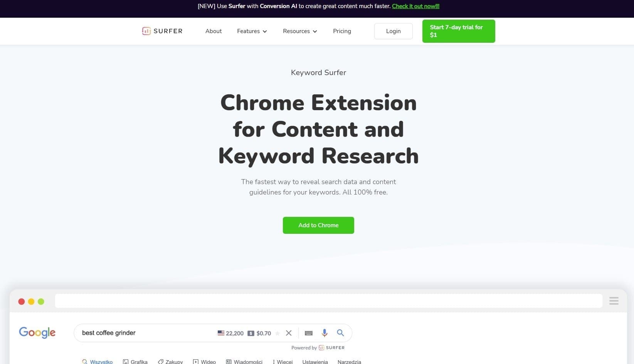The height and width of the screenshot is (364, 634).
Task: Start the 7-day trial for $1
Action: (x=459, y=31)
